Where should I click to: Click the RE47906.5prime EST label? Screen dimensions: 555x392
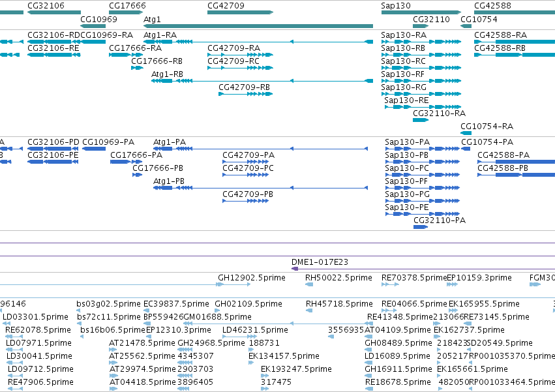40,382
